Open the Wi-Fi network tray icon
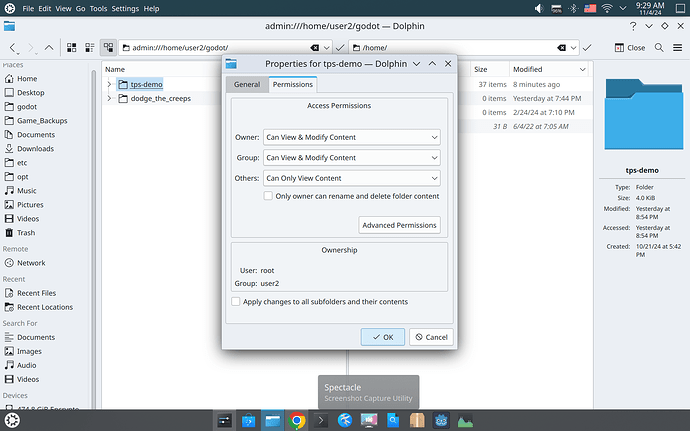This screenshot has height=431, width=690. (607, 8)
